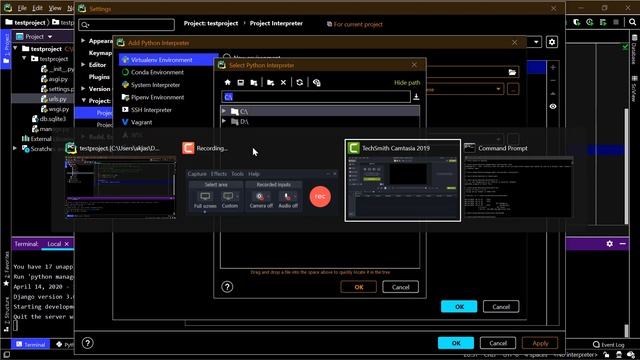Click the Search Everywhere magnifier icon
The height and width of the screenshot is (360, 640).
pyautogui.click(x=632, y=22)
